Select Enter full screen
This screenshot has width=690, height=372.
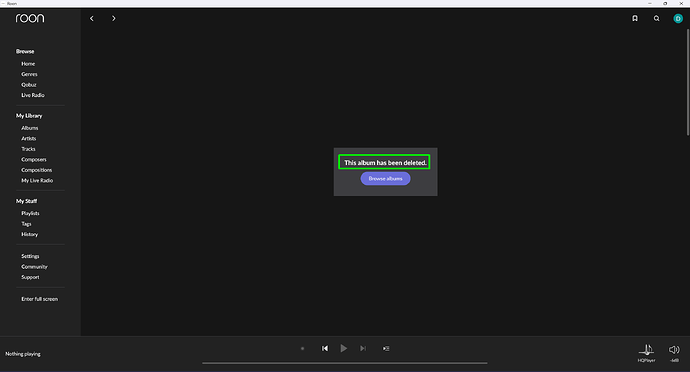tap(40, 298)
